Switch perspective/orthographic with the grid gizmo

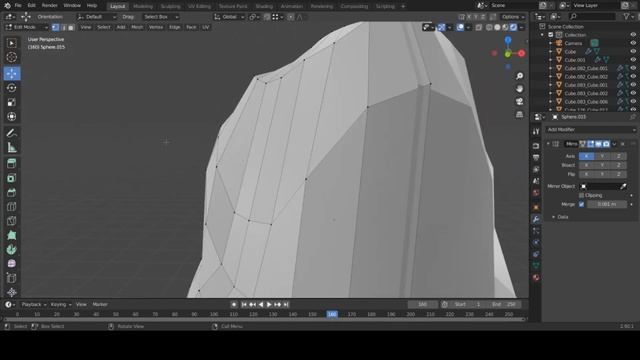(x=520, y=114)
